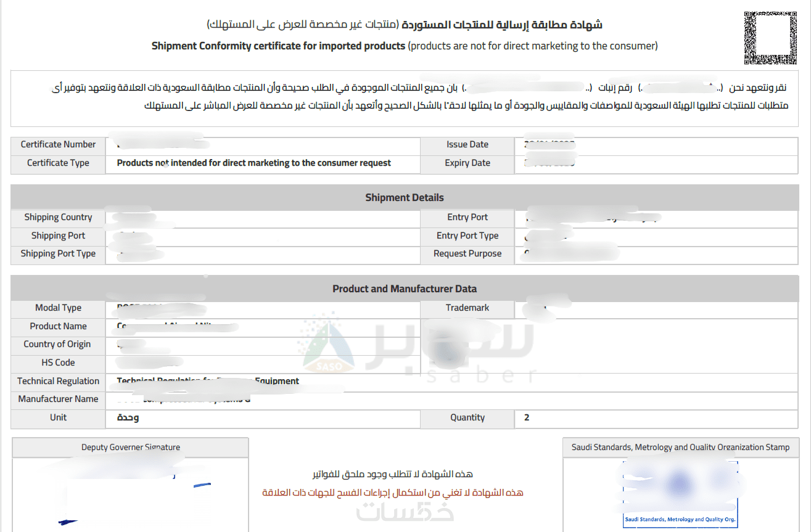Click the 'وحدة' unit value
The width and height of the screenshot is (811, 532).
point(128,417)
